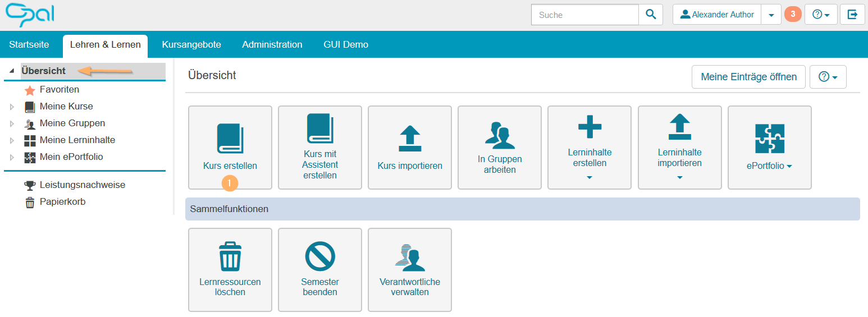Open the In Gruppen arbeiten tile

(500, 148)
